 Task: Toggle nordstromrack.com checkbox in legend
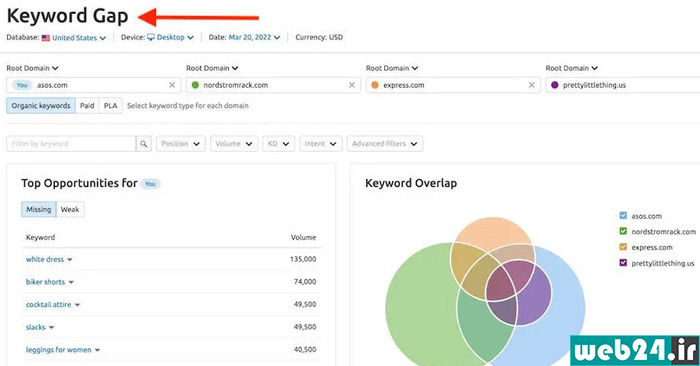pyautogui.click(x=623, y=231)
